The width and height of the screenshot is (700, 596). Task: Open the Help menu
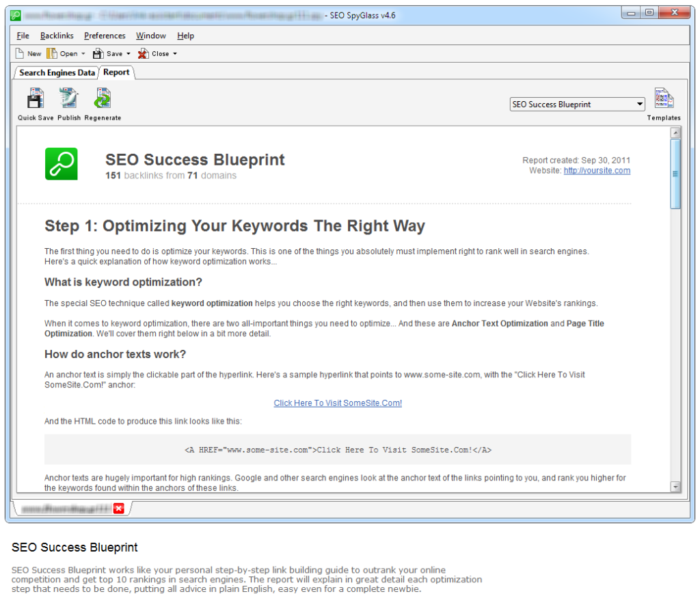click(x=185, y=36)
